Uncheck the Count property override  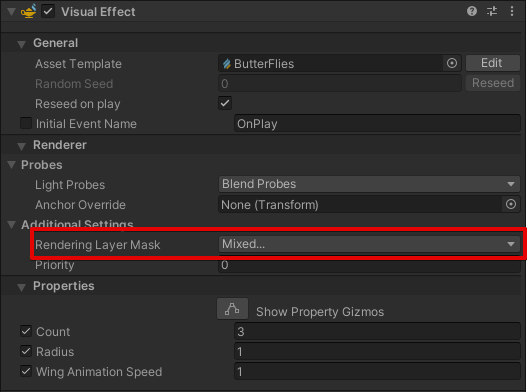click(26, 331)
